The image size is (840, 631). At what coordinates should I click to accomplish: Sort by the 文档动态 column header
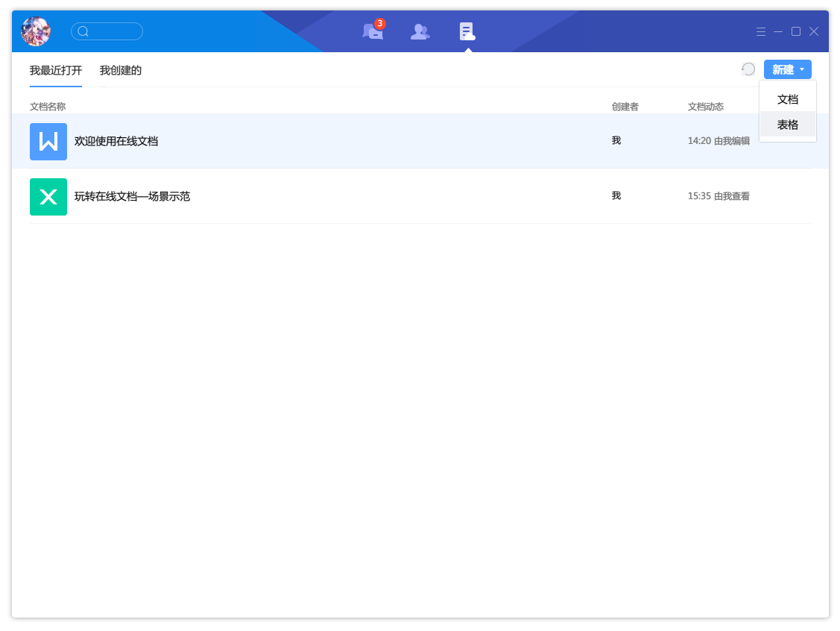[x=706, y=107]
